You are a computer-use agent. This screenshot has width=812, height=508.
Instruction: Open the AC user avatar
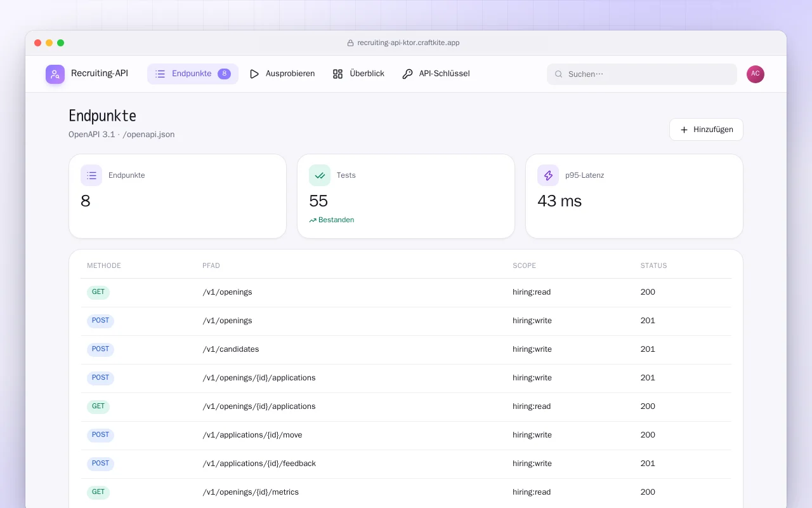(x=756, y=74)
